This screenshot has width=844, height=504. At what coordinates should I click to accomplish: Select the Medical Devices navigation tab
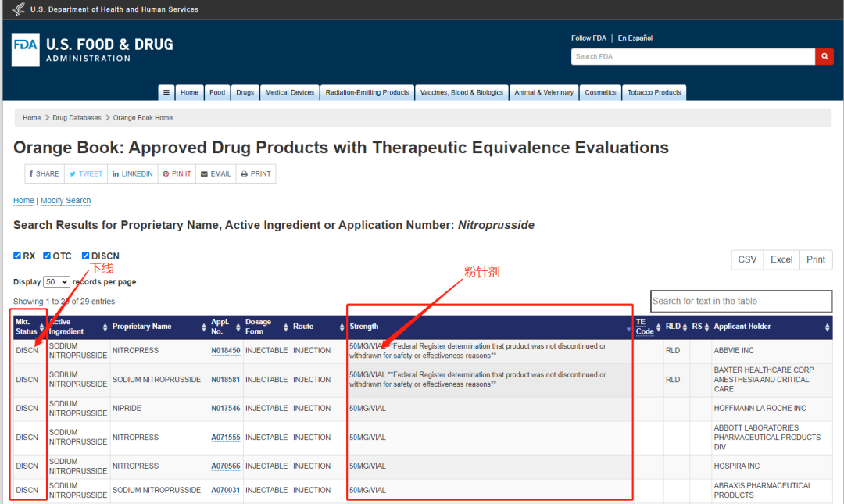289,92
